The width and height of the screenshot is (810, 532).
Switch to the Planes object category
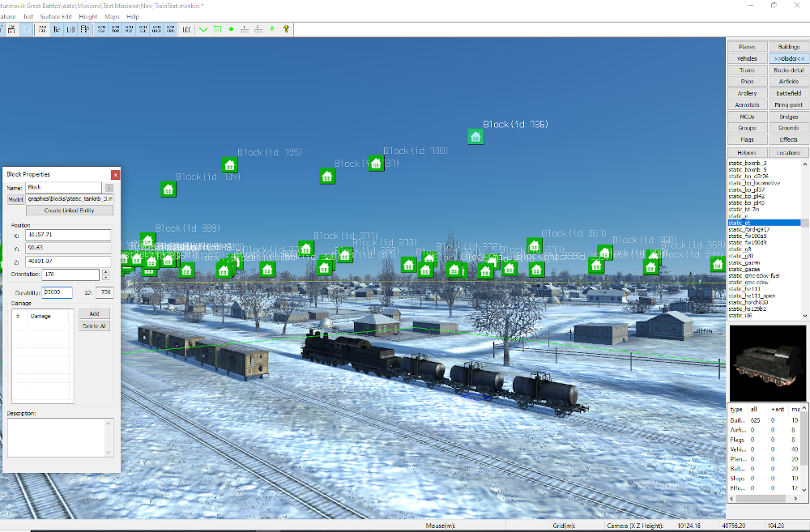point(747,47)
